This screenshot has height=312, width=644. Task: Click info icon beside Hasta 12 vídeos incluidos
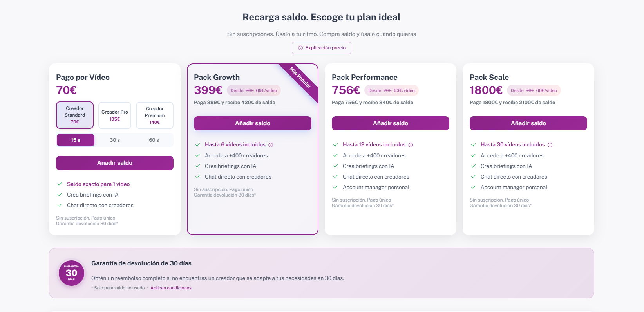pyautogui.click(x=411, y=145)
